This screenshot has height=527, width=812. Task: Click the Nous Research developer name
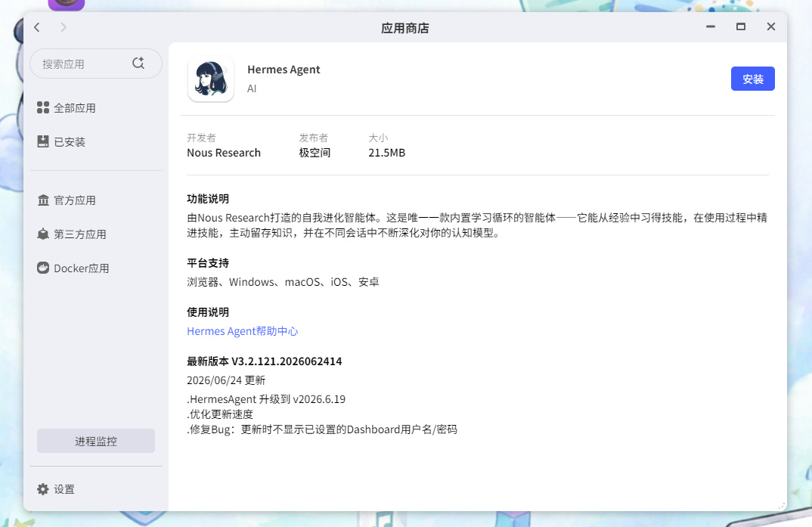pyautogui.click(x=224, y=153)
